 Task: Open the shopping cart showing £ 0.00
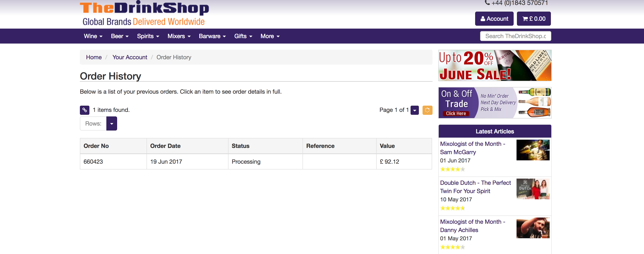coord(533,19)
